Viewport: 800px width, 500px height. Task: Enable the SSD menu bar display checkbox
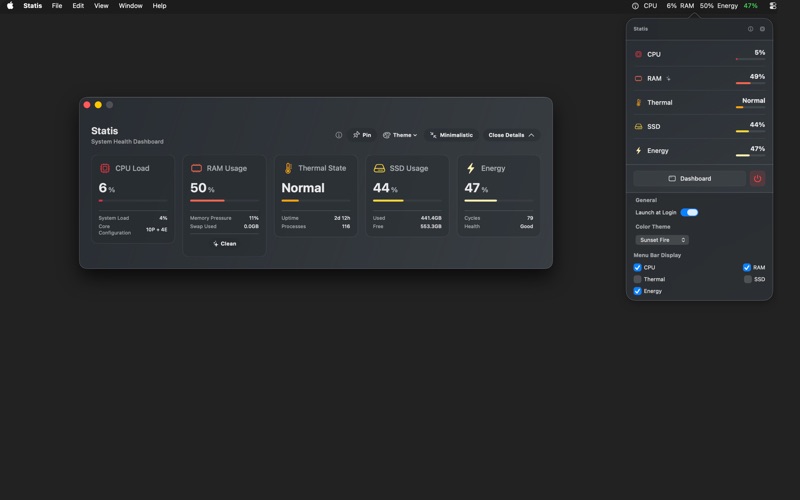(747, 279)
